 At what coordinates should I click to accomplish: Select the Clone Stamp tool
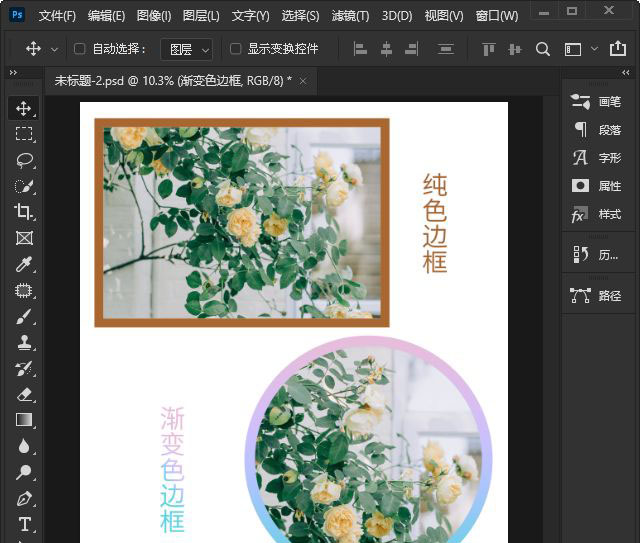click(24, 342)
